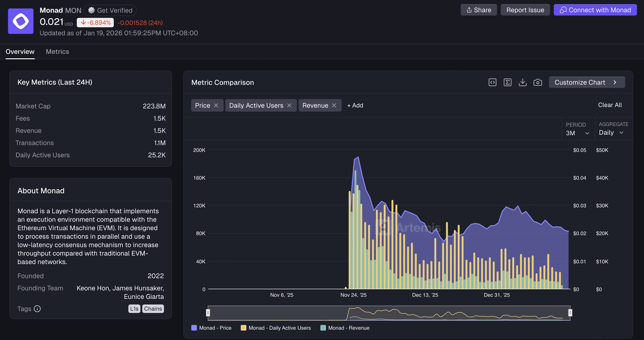The width and height of the screenshot is (644, 340).
Task: Remove the Daily Active Users chip
Action: point(289,106)
